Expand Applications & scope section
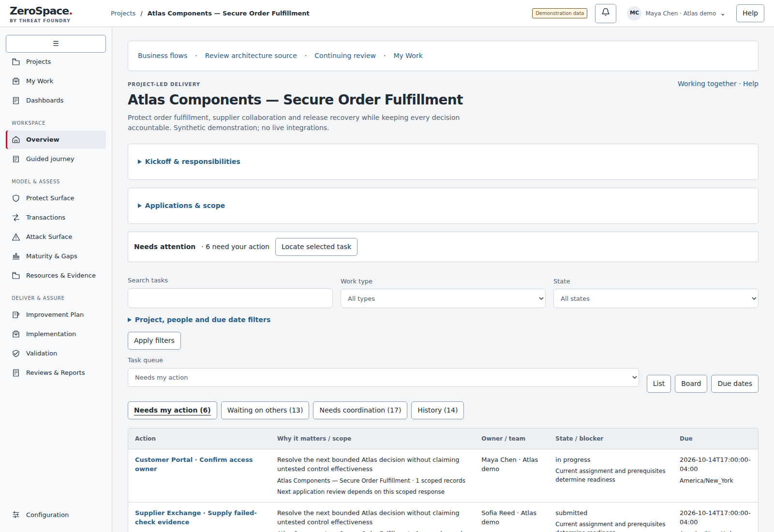The image size is (774, 532). point(181,206)
